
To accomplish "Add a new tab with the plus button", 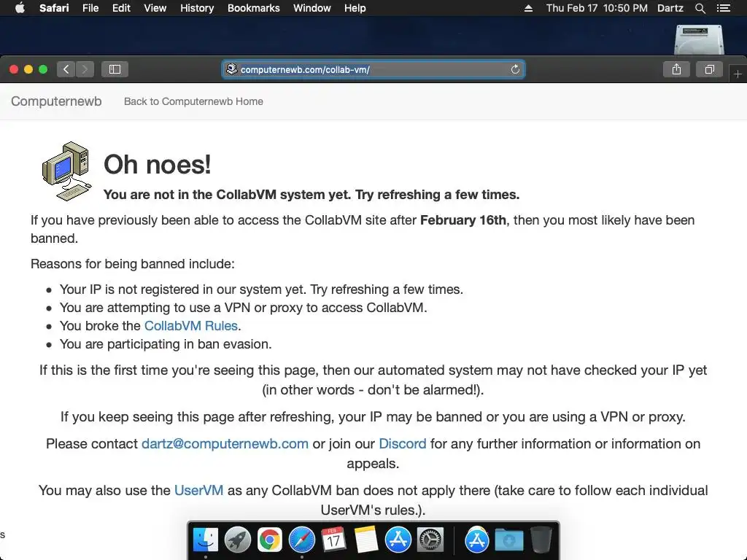I will [738, 74].
